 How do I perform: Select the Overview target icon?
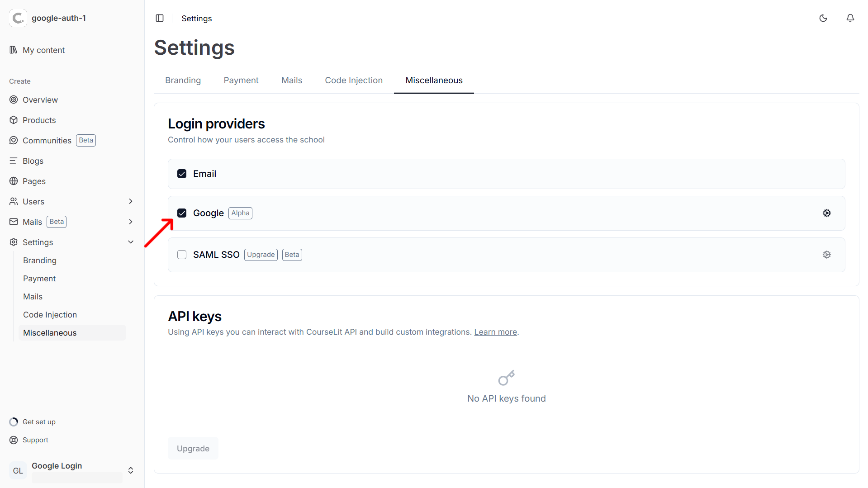point(14,99)
